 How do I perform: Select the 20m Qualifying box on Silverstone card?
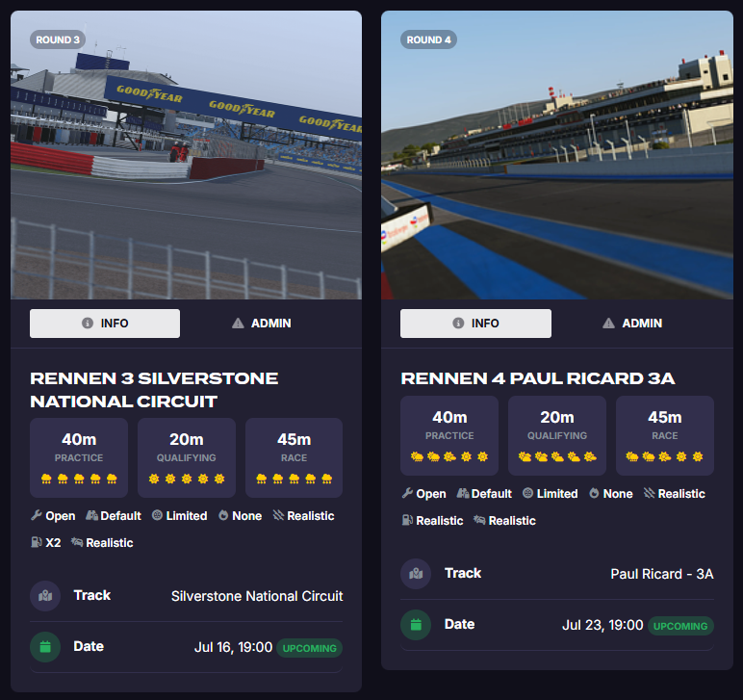coord(186,457)
